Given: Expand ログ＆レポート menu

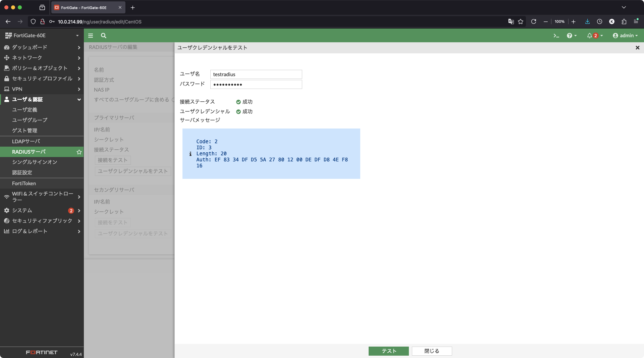Looking at the screenshot, I should pyautogui.click(x=42, y=231).
